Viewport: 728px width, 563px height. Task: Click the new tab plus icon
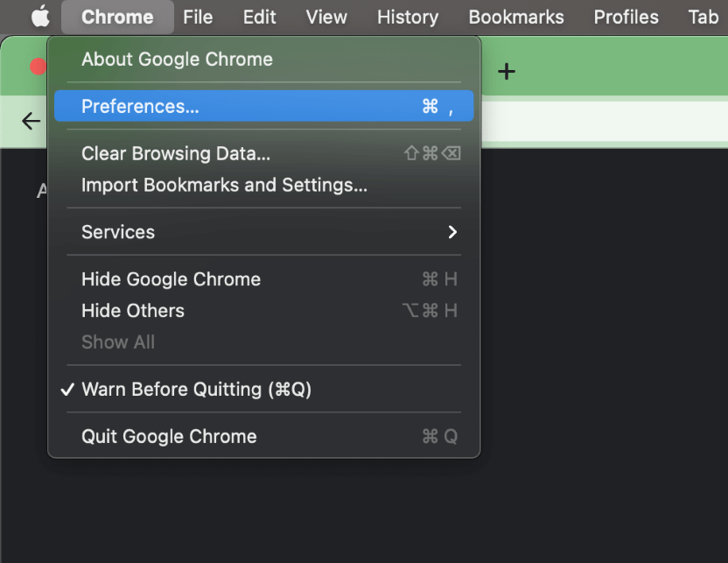507,72
